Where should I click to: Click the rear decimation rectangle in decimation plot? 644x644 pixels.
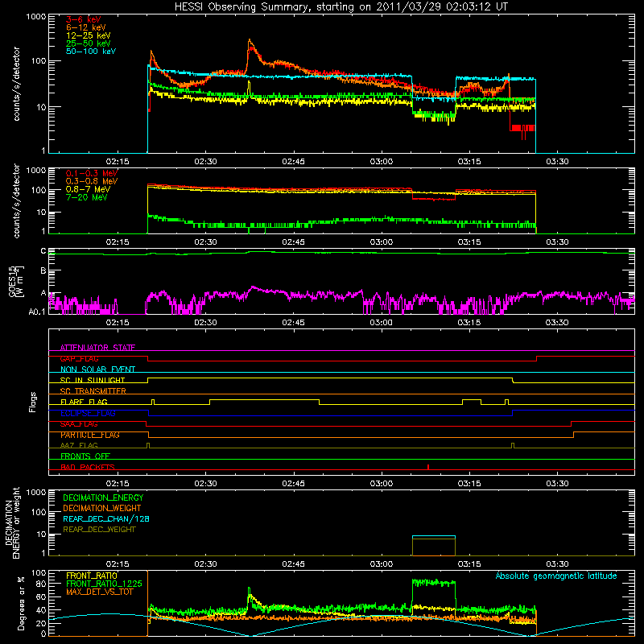[434, 546]
